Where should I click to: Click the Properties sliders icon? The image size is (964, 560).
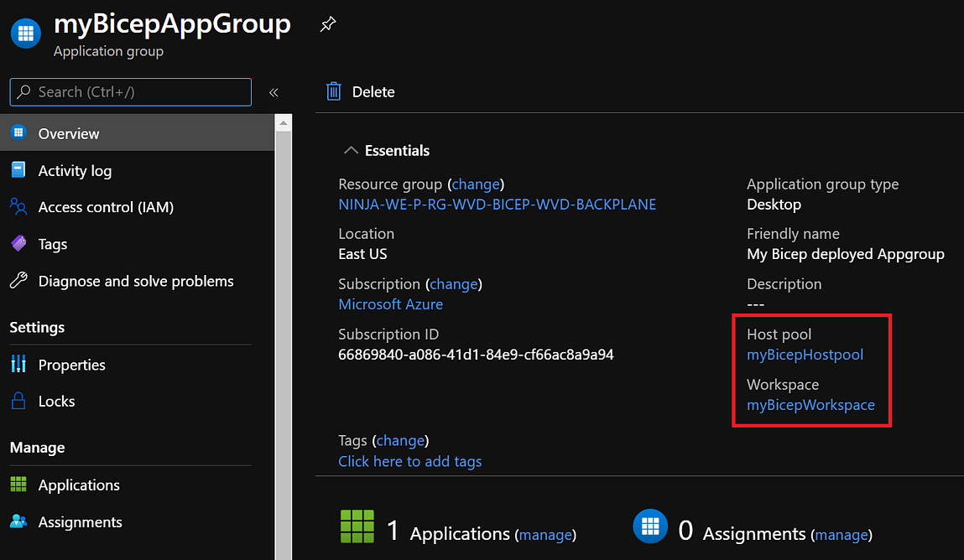[18, 364]
